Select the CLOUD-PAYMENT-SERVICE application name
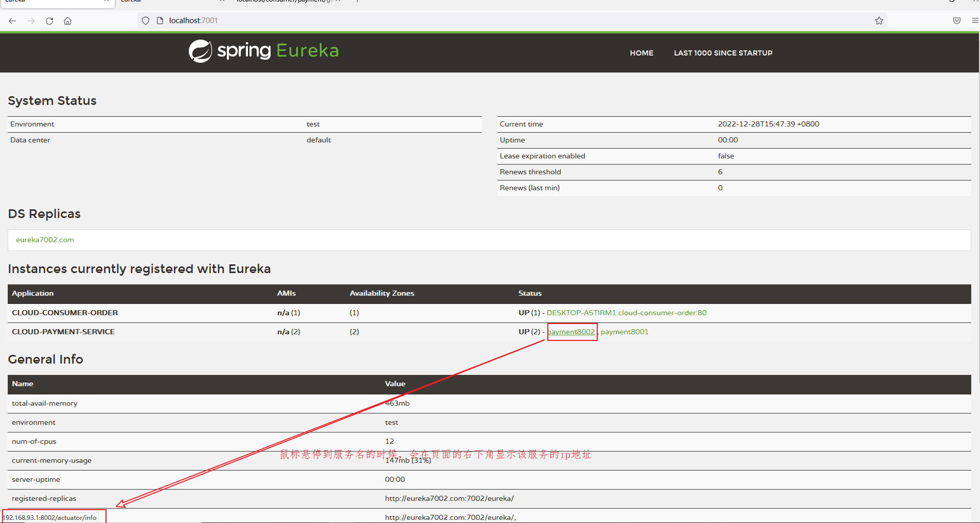 pyautogui.click(x=63, y=332)
